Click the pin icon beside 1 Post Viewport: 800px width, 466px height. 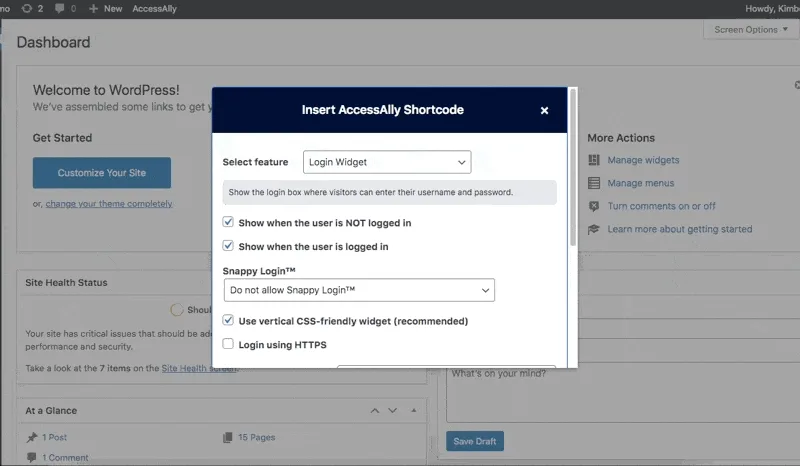click(x=33, y=437)
